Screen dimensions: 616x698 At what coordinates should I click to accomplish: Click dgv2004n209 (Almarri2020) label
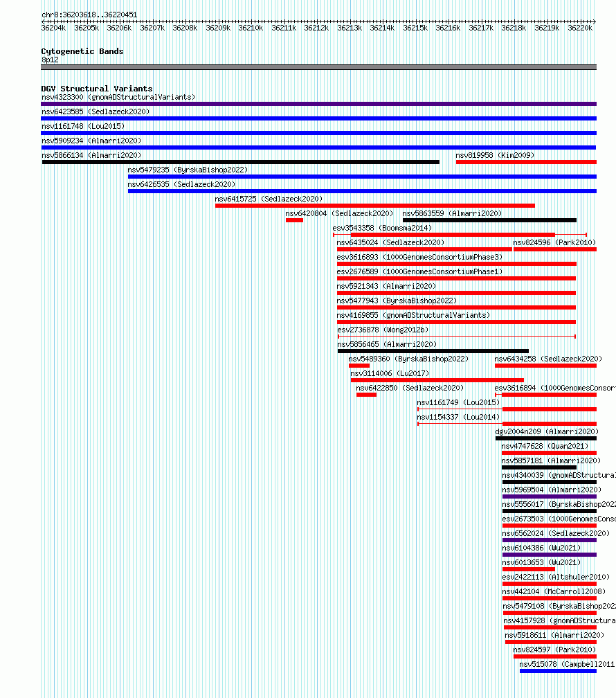(547, 432)
